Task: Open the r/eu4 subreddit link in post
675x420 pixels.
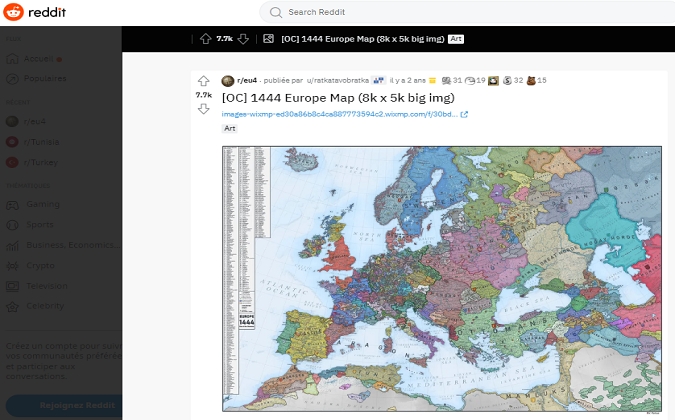Action: 247,80
